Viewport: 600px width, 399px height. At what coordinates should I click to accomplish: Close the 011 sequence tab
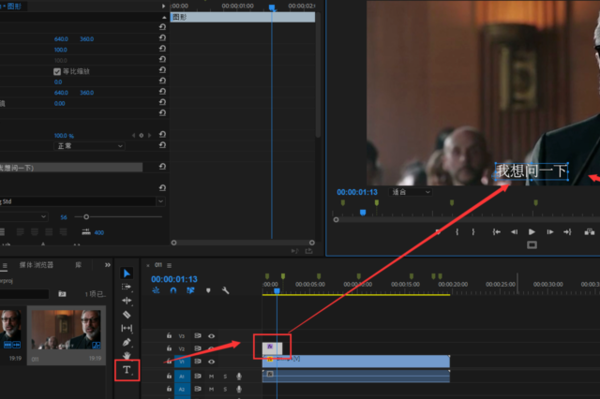[148, 265]
